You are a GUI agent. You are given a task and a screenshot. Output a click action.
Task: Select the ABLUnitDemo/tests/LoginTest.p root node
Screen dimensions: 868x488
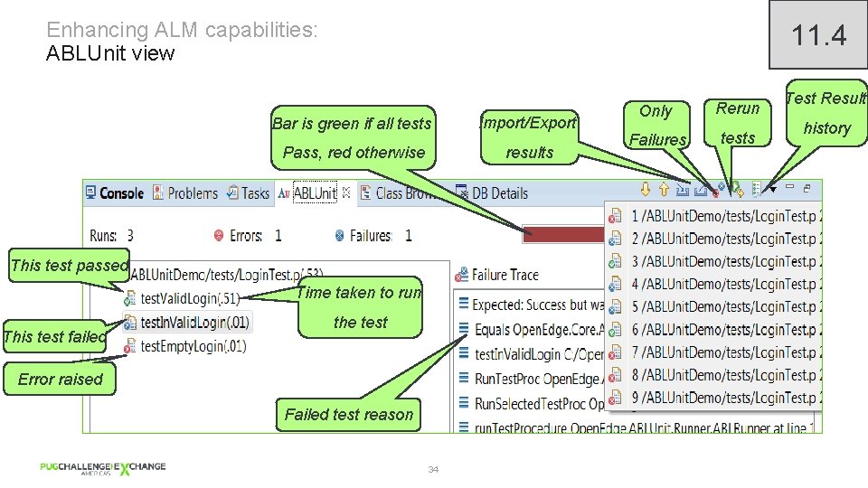[226, 275]
